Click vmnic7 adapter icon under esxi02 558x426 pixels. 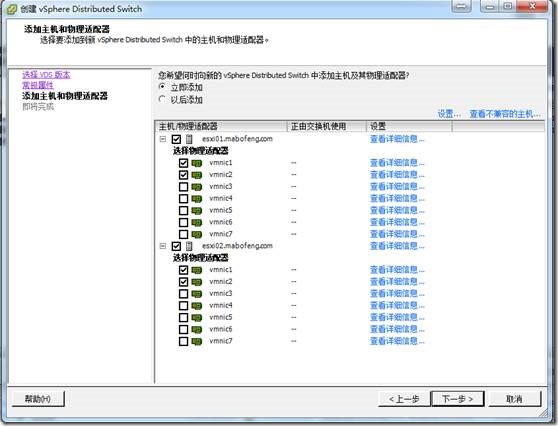197,341
